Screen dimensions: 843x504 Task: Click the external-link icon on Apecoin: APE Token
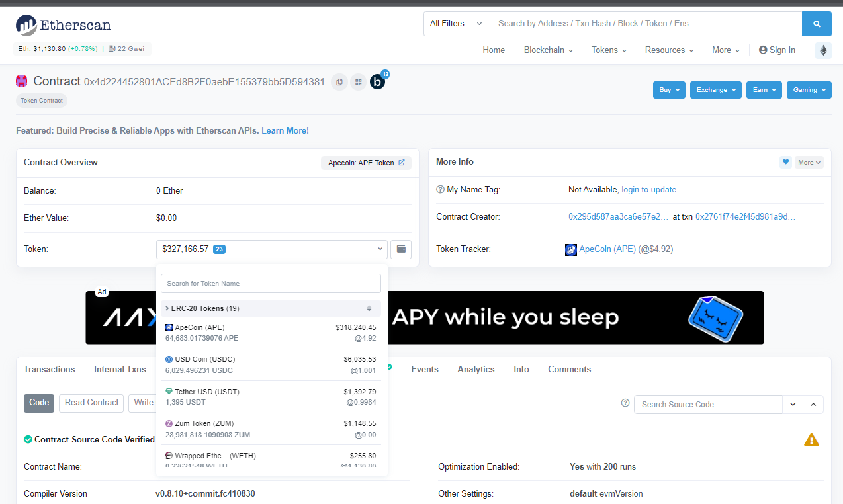402,163
